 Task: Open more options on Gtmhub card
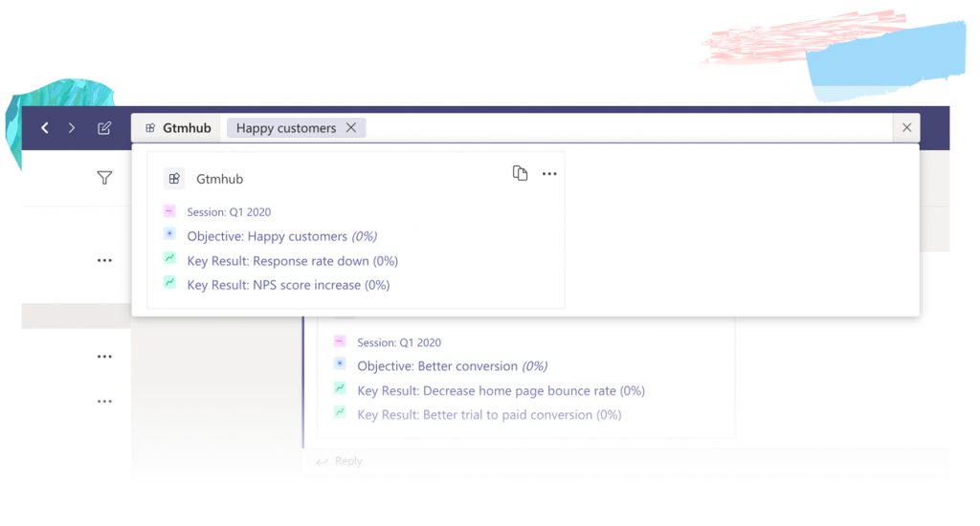coord(549,174)
